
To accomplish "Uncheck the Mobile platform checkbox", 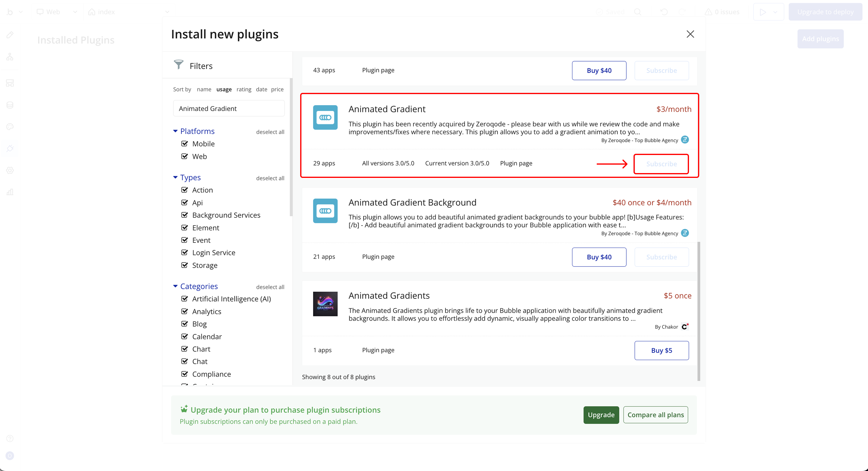I will [184, 144].
